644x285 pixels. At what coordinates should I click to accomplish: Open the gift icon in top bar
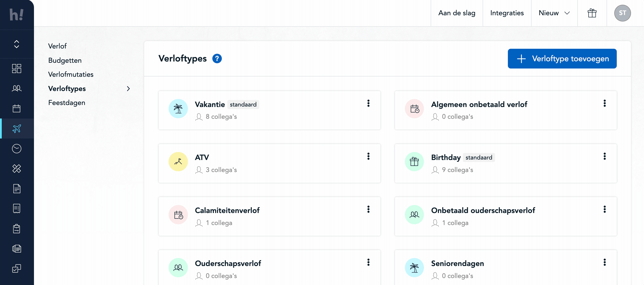592,13
